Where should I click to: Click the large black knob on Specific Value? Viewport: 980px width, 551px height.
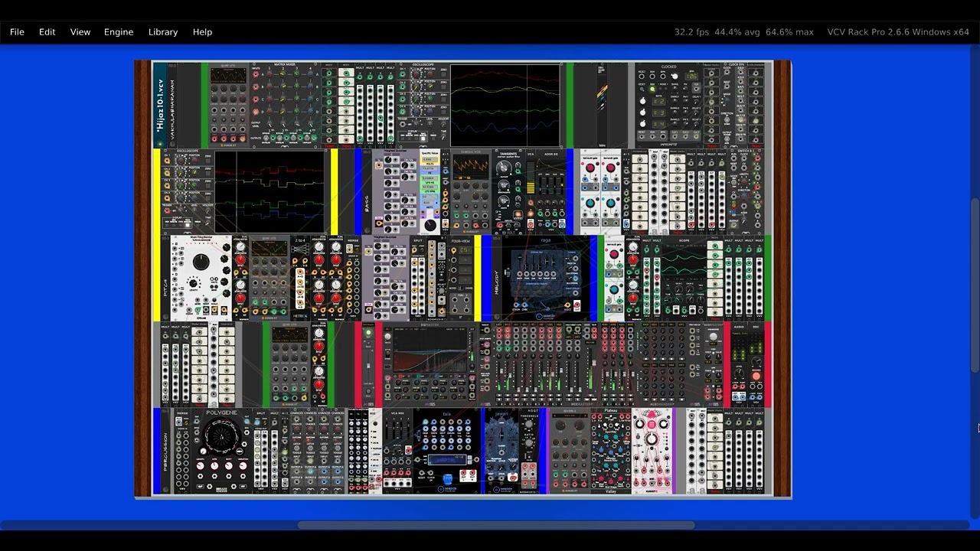tap(430, 225)
